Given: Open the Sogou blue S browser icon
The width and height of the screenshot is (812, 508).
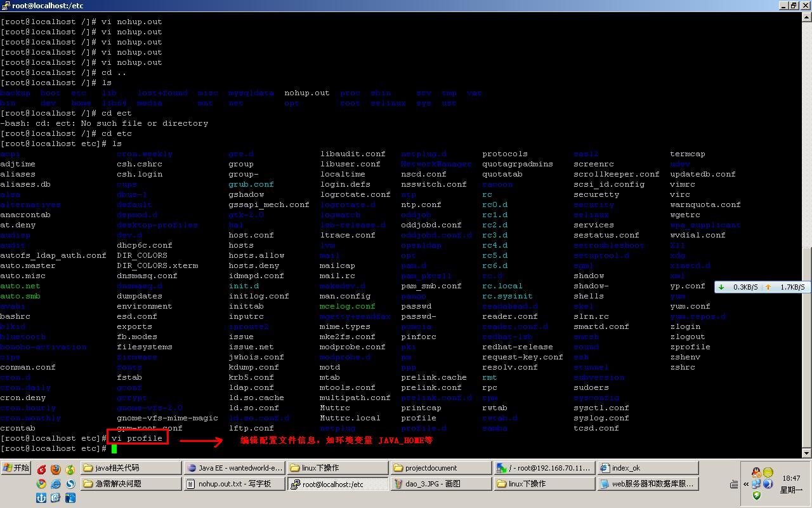Looking at the screenshot, I should click(70, 484).
